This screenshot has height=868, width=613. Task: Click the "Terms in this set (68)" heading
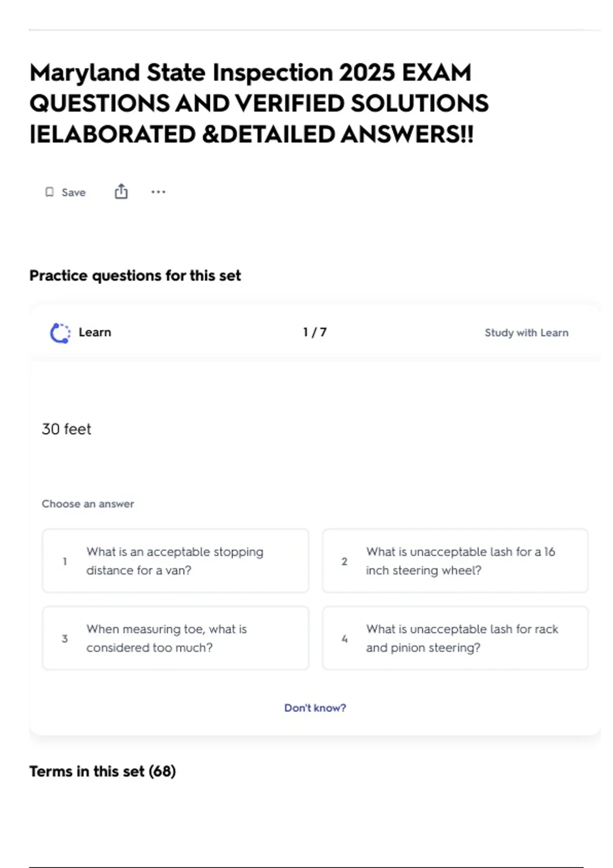tap(102, 771)
